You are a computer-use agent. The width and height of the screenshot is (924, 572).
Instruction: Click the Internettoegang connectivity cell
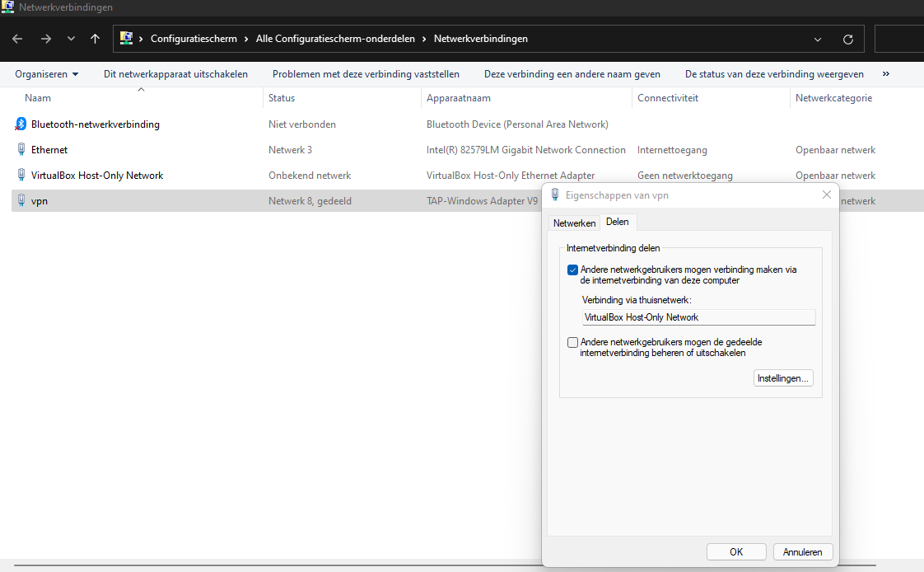point(672,150)
